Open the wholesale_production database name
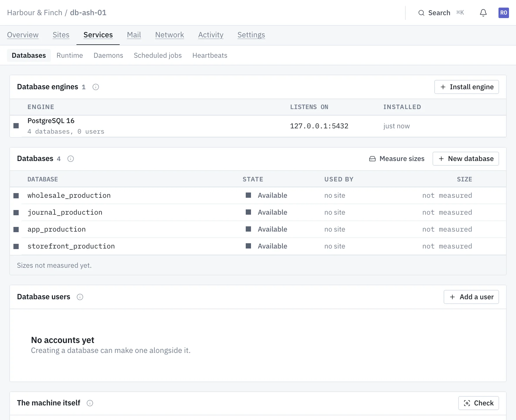The image size is (516, 420). 69,195
